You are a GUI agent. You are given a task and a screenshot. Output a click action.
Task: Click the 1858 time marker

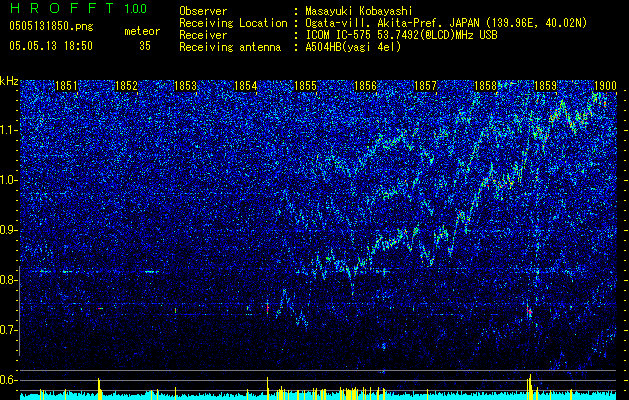click(x=485, y=86)
